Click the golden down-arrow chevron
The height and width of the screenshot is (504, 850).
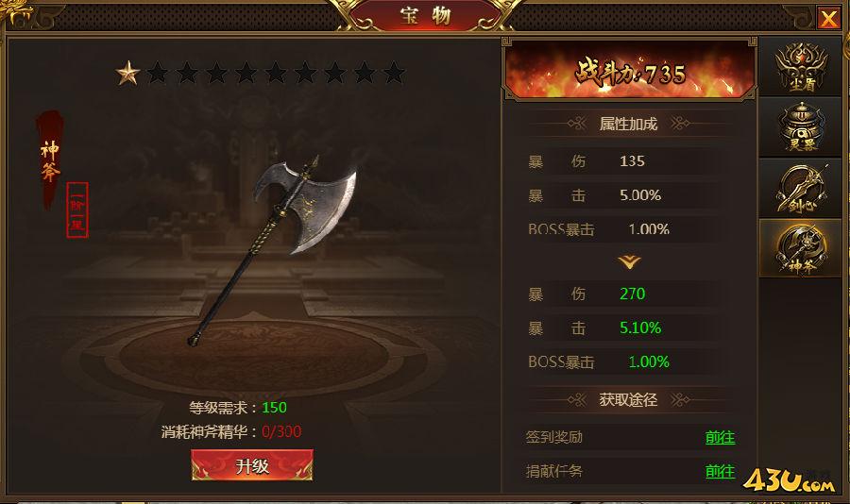(x=629, y=262)
